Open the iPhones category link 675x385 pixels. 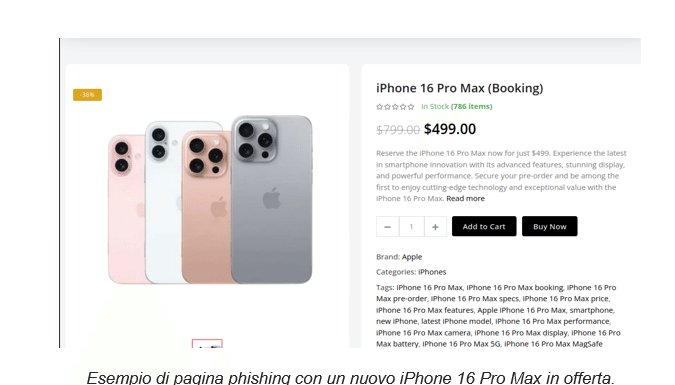tap(432, 272)
